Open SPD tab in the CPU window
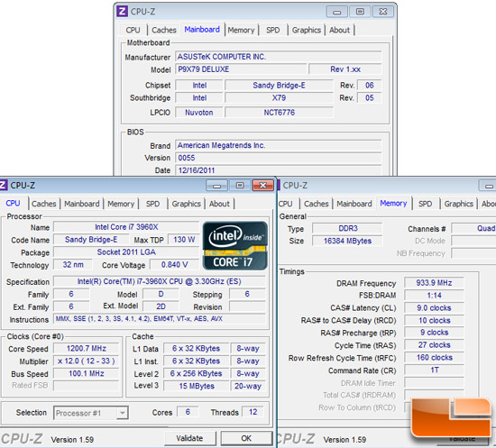496x448 pixels. click(152, 204)
